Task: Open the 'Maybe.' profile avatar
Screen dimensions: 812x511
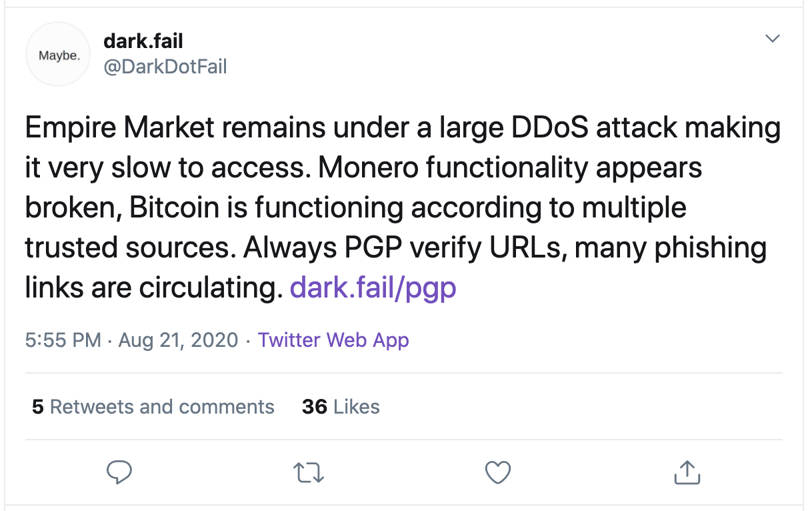Action: [x=58, y=56]
